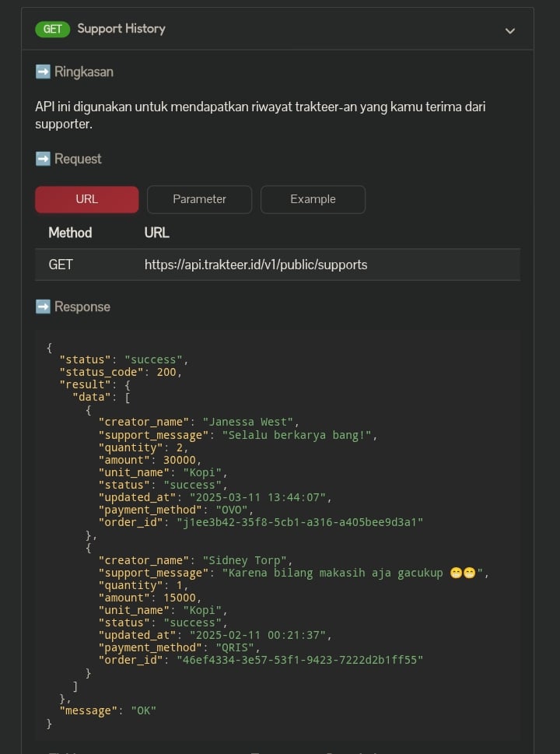
Task: Click the Ringkasan section heading
Action: click(x=84, y=72)
